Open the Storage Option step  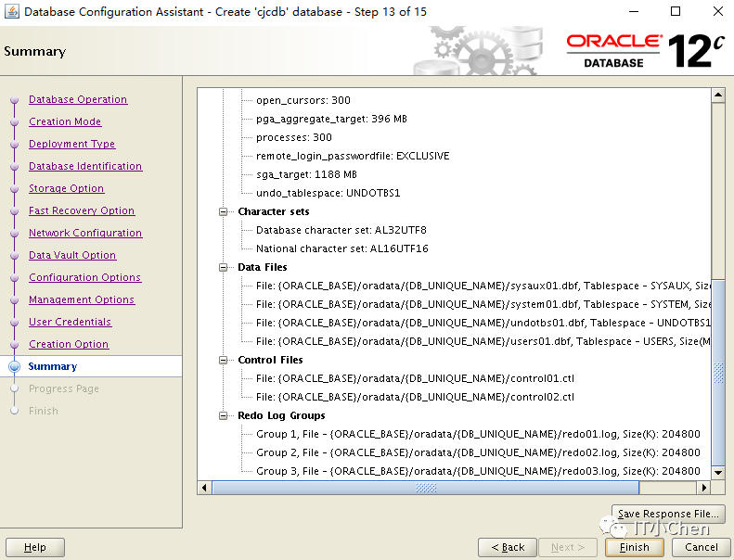66,188
